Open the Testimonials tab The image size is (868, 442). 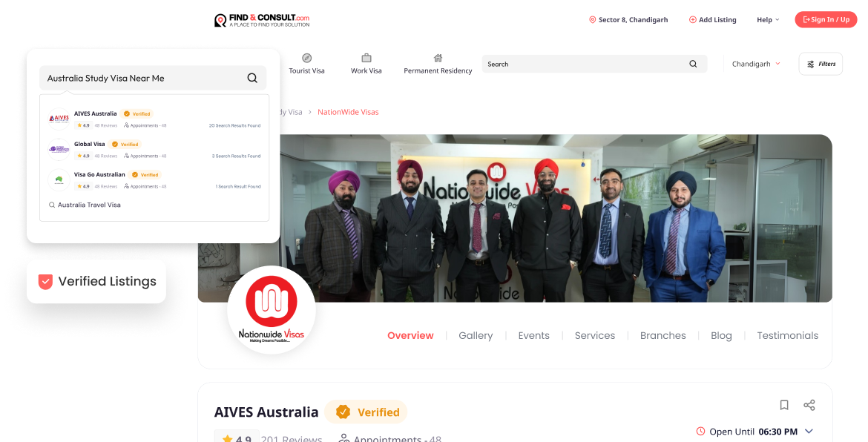click(x=787, y=336)
